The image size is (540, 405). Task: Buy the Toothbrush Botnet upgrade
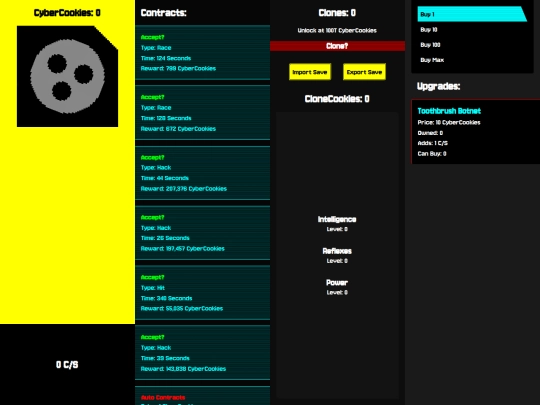tap(476, 132)
